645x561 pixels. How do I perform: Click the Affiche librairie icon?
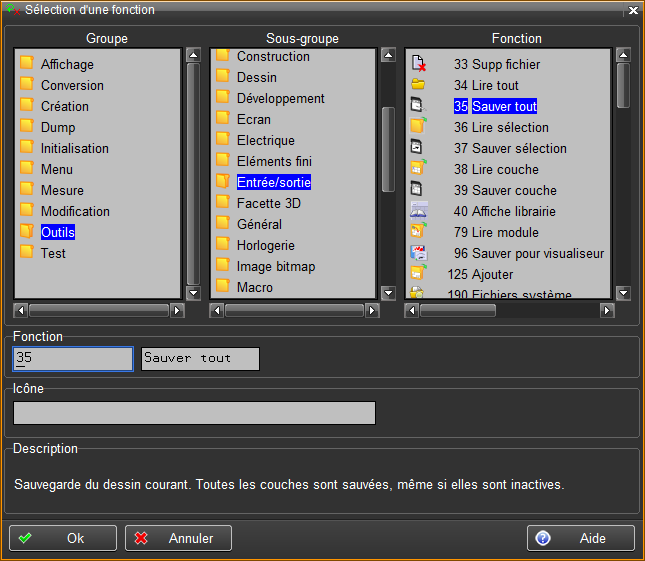point(420,211)
